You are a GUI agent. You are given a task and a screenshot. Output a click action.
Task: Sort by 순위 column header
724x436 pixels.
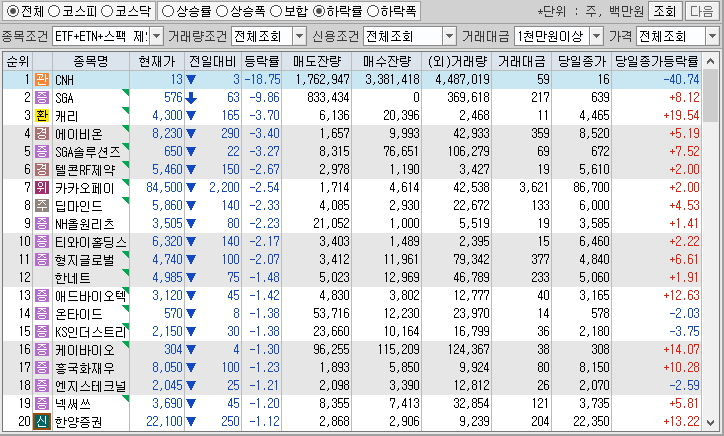pyautogui.click(x=18, y=61)
